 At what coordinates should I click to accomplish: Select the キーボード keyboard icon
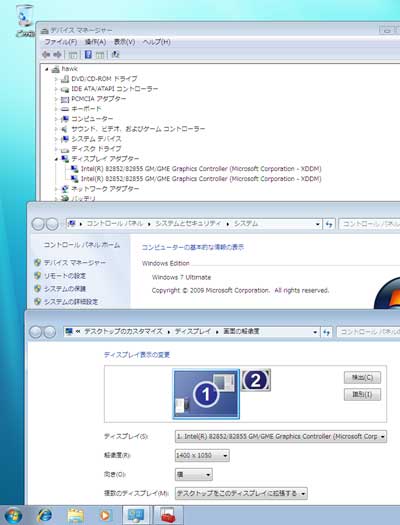65,109
